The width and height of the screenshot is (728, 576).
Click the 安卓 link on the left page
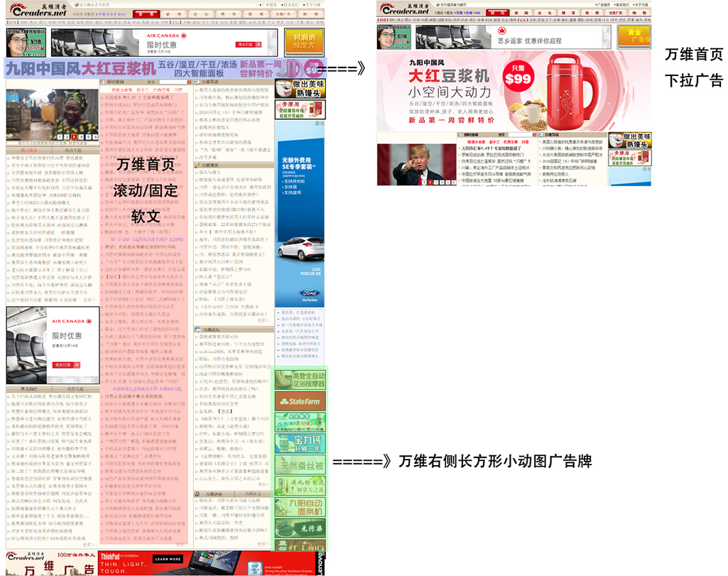coord(113,14)
